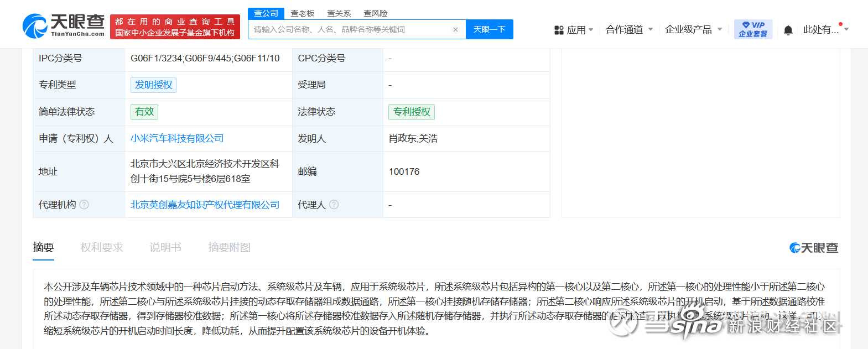The height and width of the screenshot is (349, 868).
Task: Click the 天眼一下 search button
Action: 490,29
